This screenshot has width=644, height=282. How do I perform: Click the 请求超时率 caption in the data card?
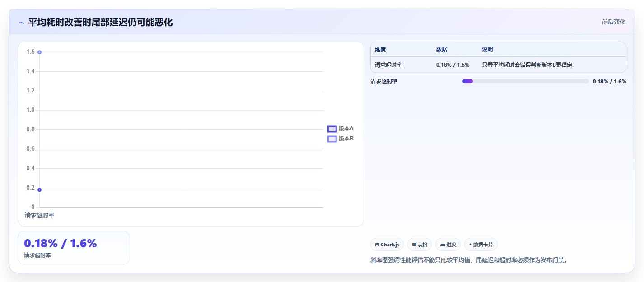point(37,255)
